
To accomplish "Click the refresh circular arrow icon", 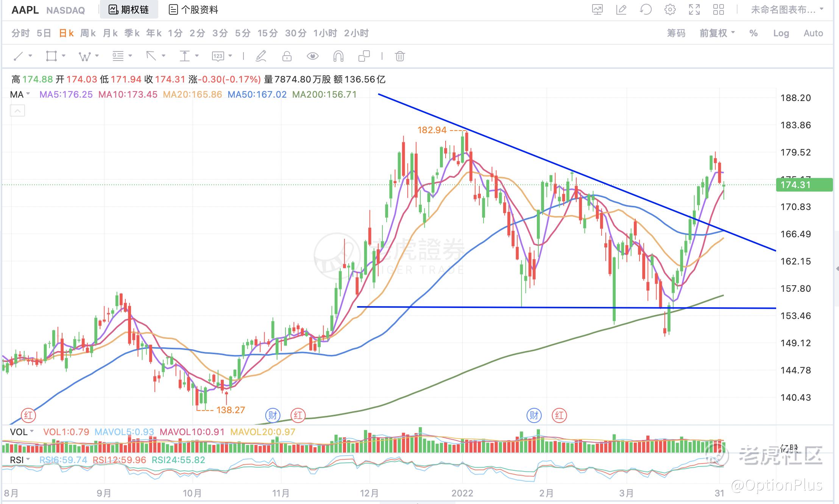I will (x=646, y=10).
